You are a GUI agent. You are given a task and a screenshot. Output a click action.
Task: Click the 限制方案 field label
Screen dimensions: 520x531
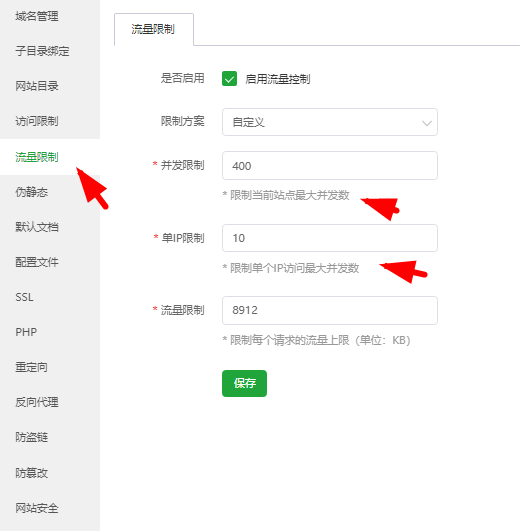[x=182, y=121]
